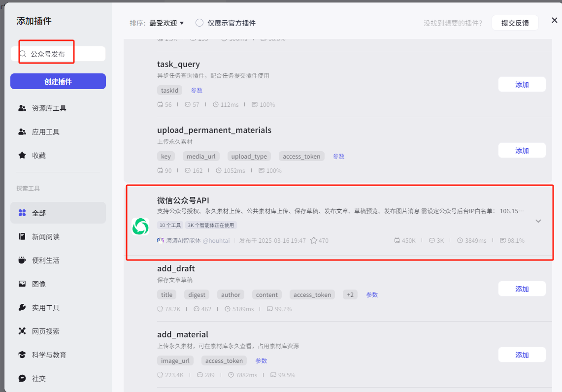Click the 提交反馈 button
This screenshot has width=562, height=392.
(x=515, y=23)
